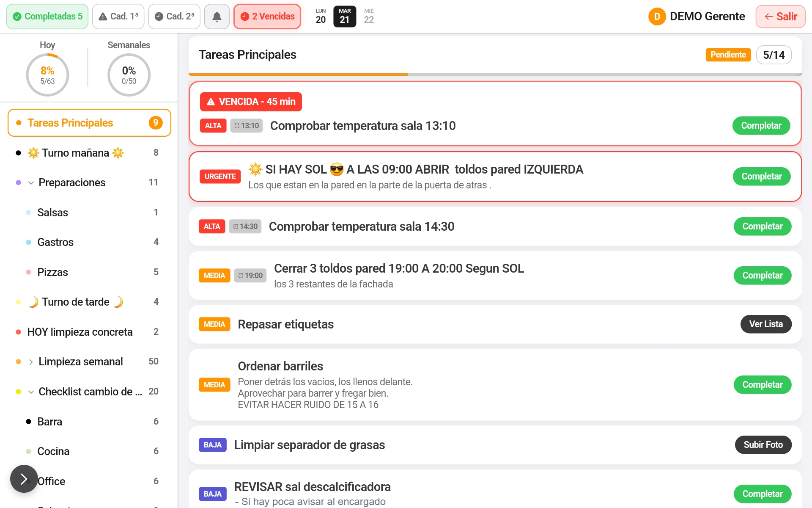Click the ALTA badge on the 14:30 task
This screenshot has width=812, height=508.
[212, 226]
